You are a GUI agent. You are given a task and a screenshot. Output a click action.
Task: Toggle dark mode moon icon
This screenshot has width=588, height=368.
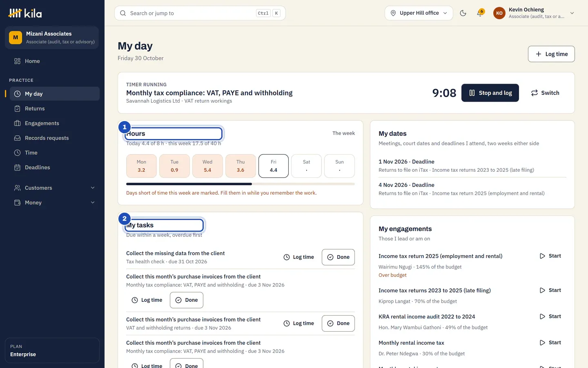pos(463,13)
